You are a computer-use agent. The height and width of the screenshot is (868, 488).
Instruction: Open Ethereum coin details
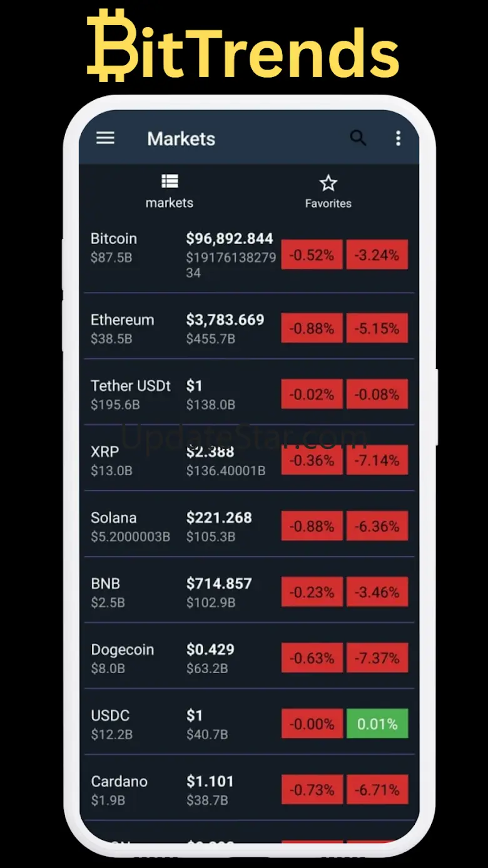123,320
